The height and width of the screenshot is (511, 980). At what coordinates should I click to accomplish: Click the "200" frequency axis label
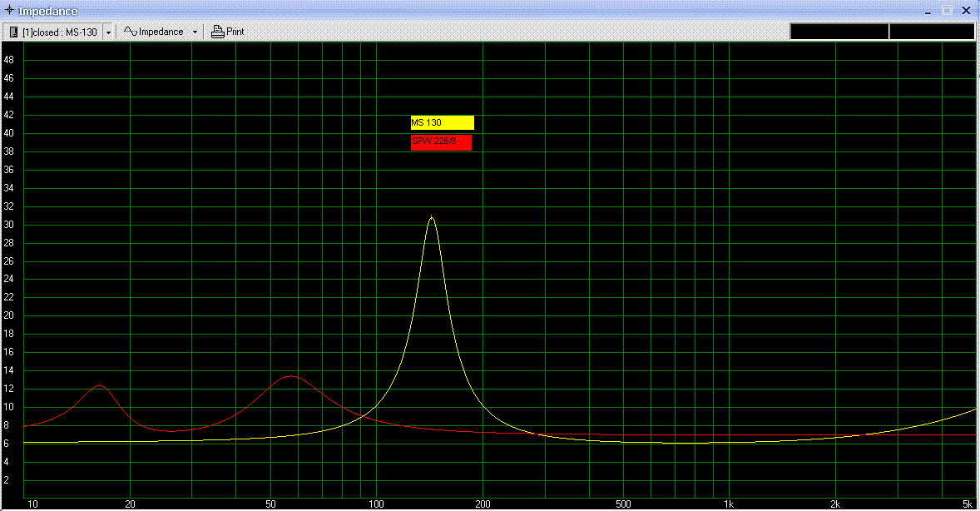point(483,504)
